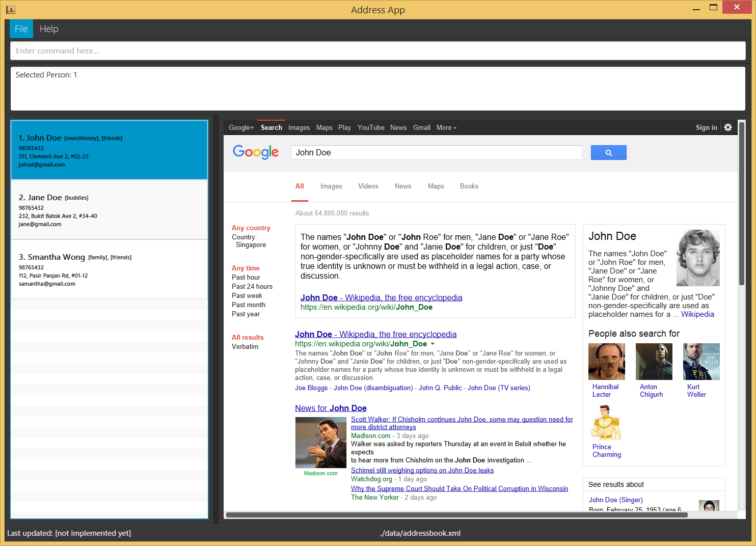Click the command input field
This screenshot has width=756, height=546.
[x=378, y=51]
